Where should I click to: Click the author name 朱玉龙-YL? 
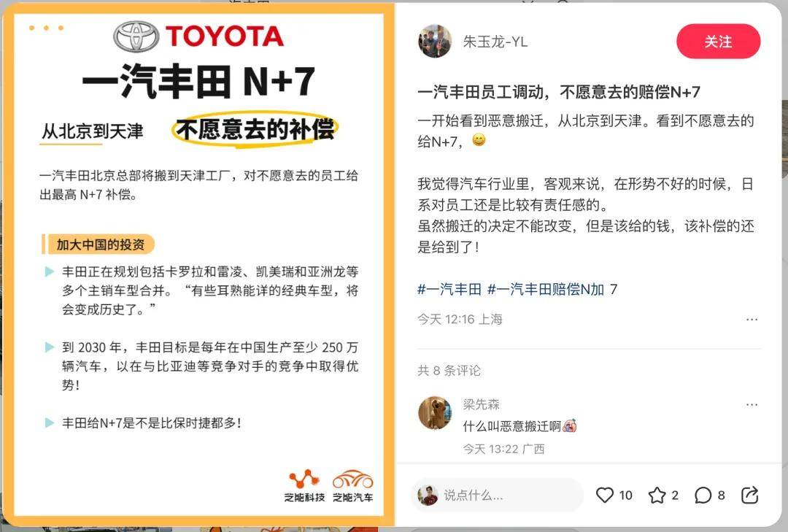click(x=495, y=42)
